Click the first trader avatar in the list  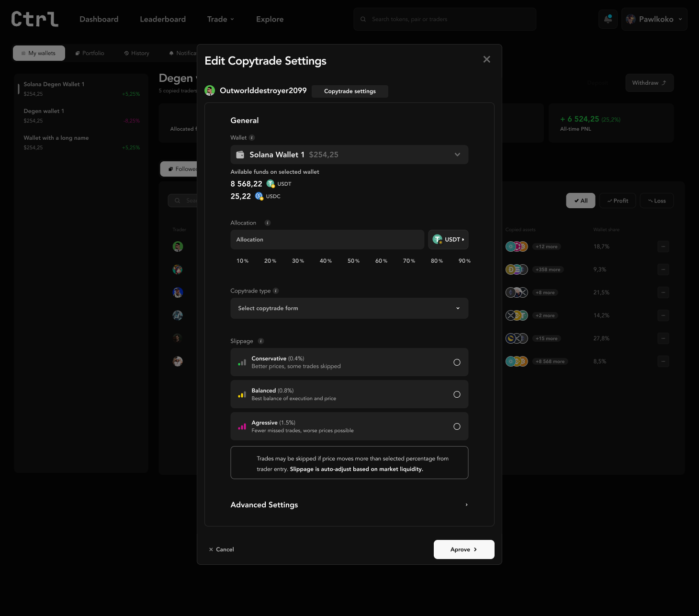(178, 246)
